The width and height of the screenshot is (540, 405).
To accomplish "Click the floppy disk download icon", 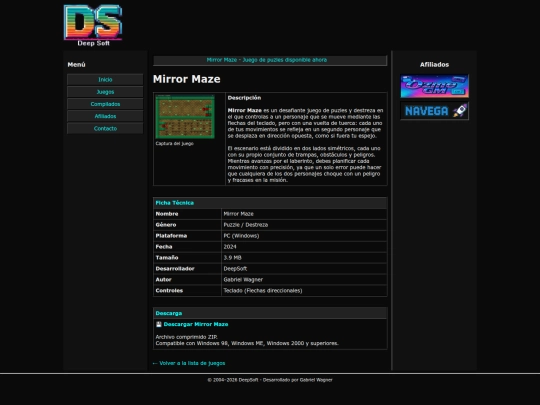I will [x=159, y=324].
